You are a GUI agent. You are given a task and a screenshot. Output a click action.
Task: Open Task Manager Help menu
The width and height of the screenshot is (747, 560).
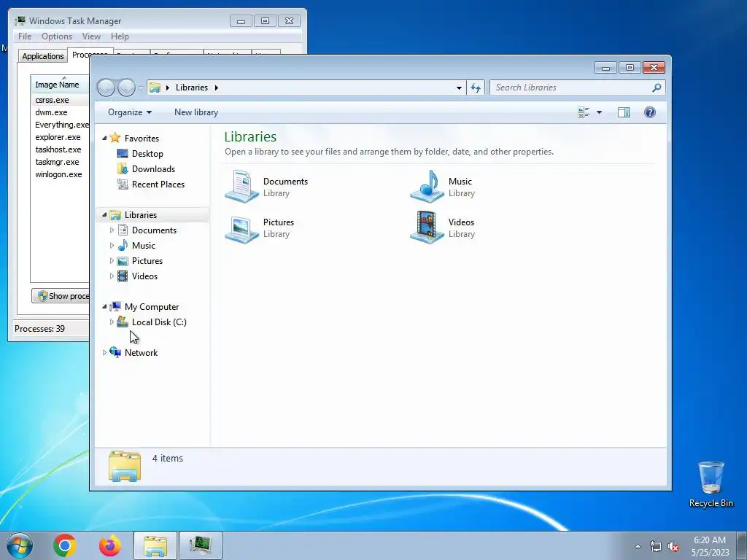click(120, 36)
